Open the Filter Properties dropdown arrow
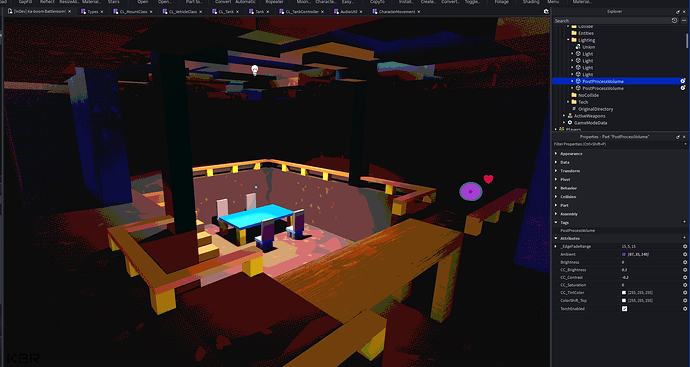 (x=685, y=144)
